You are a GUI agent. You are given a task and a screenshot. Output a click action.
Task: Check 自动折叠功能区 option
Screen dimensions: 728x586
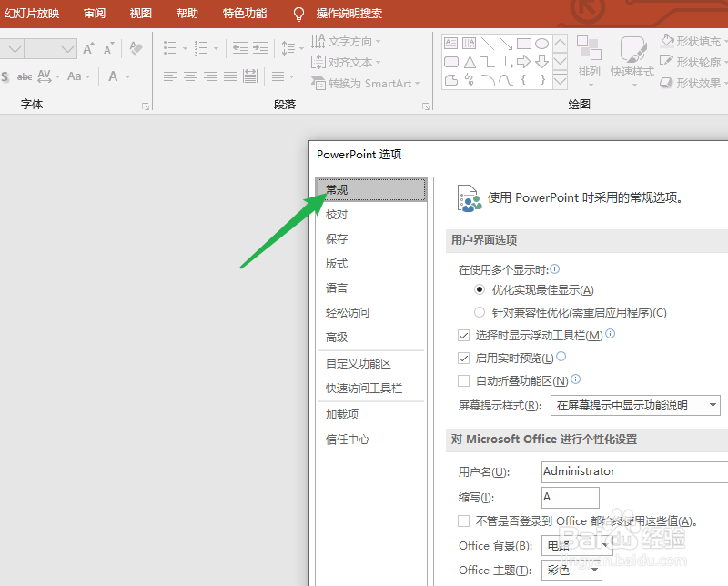(464, 380)
